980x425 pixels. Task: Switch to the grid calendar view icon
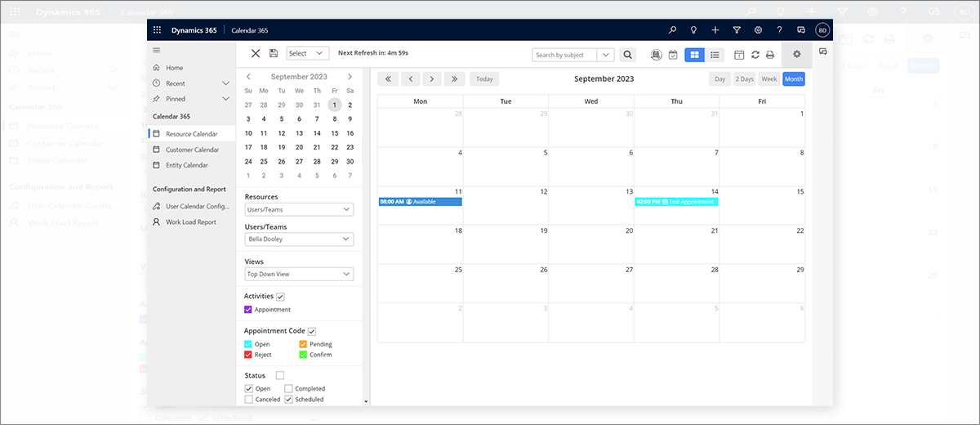point(694,55)
